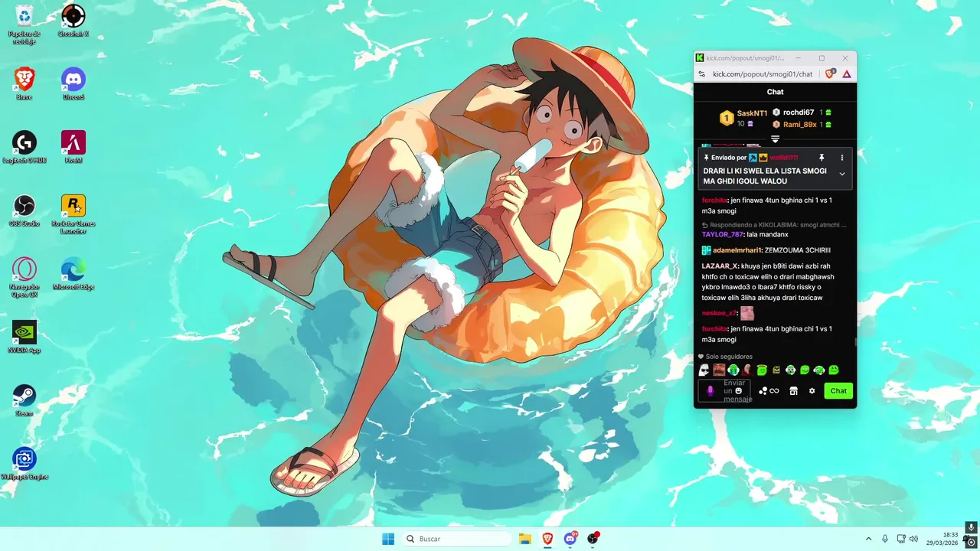The image size is (980, 551).
Task: Open chat settings gear icon
Action: point(812,391)
